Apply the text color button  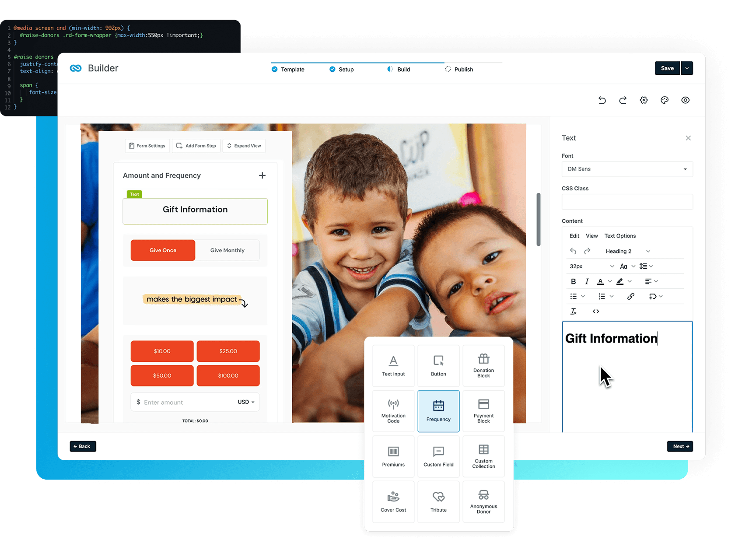click(600, 281)
